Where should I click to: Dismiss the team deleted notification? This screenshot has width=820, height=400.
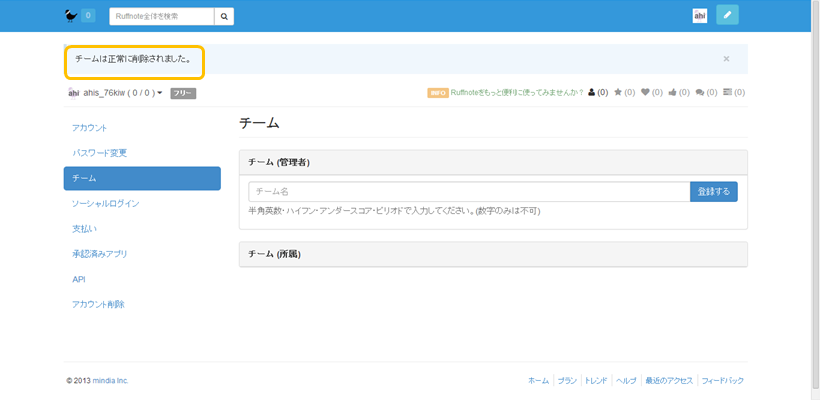click(x=726, y=59)
